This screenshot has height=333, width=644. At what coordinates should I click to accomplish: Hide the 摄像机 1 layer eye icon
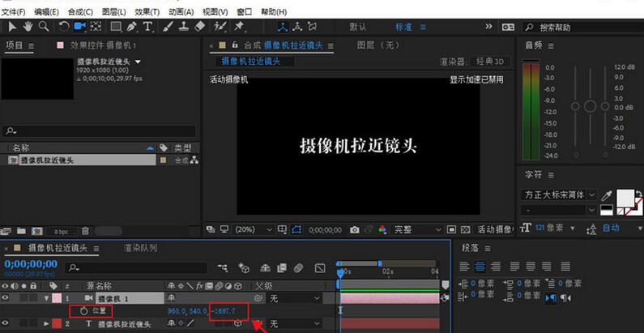point(6,298)
